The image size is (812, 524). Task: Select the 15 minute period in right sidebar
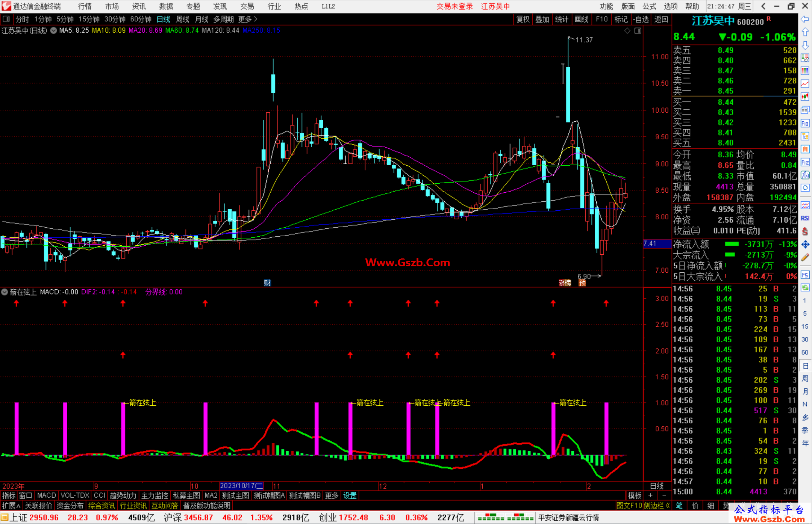coord(805,326)
